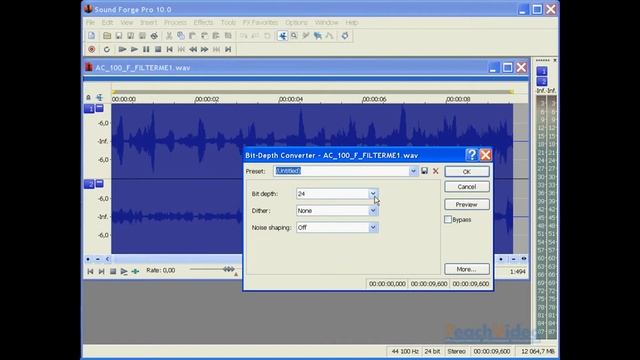This screenshot has width=640, height=360.
Task: Collapse channel 2 with its minimize button
Action: (99, 183)
